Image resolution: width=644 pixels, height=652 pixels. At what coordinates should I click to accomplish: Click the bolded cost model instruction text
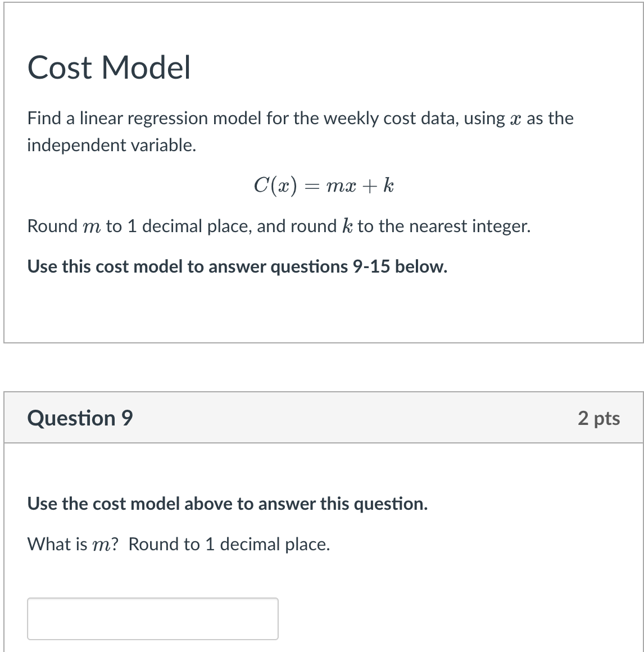pos(227,504)
